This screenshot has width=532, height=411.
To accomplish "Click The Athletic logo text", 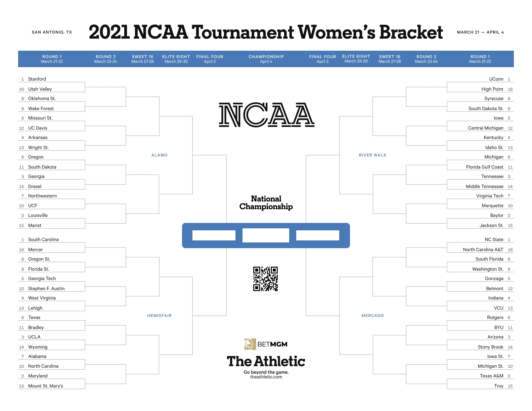I will click(x=266, y=362).
